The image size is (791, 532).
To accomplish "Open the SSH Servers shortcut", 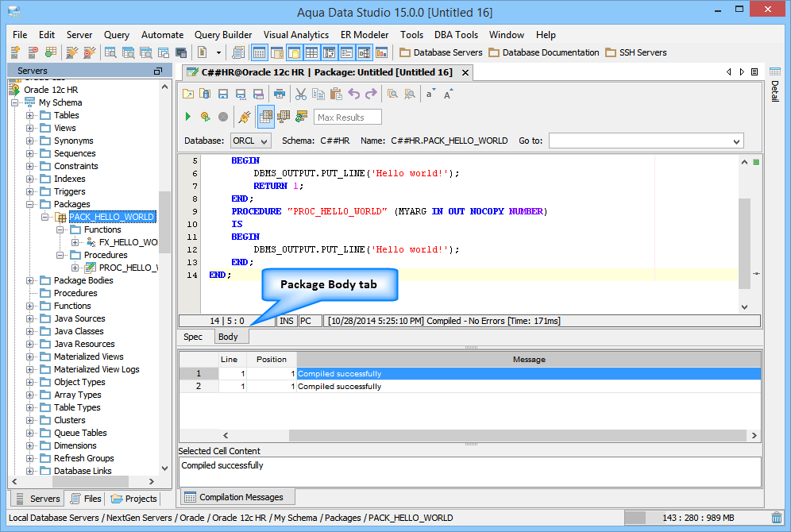I will point(635,52).
